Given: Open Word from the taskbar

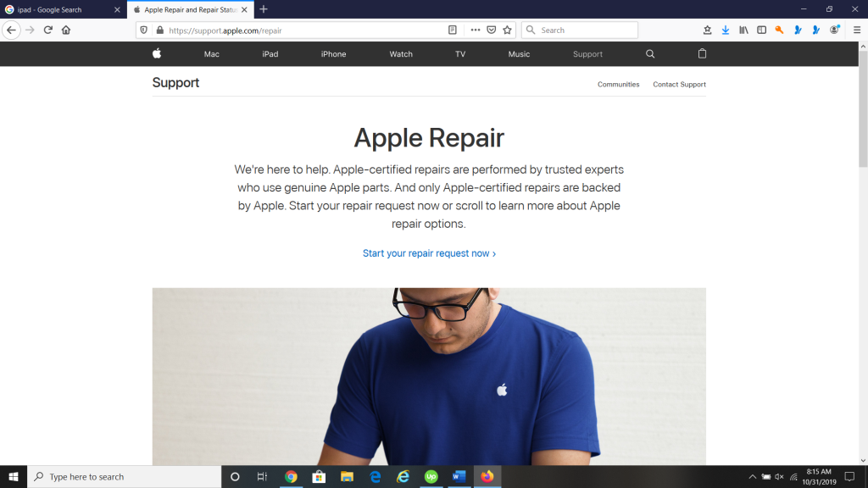Looking at the screenshot, I should click(x=459, y=476).
